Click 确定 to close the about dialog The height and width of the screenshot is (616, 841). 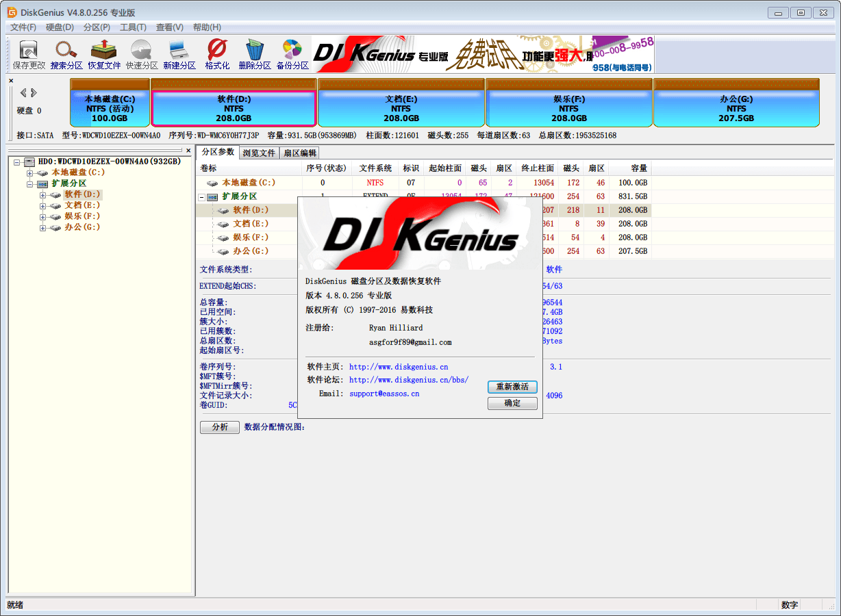pyautogui.click(x=512, y=403)
